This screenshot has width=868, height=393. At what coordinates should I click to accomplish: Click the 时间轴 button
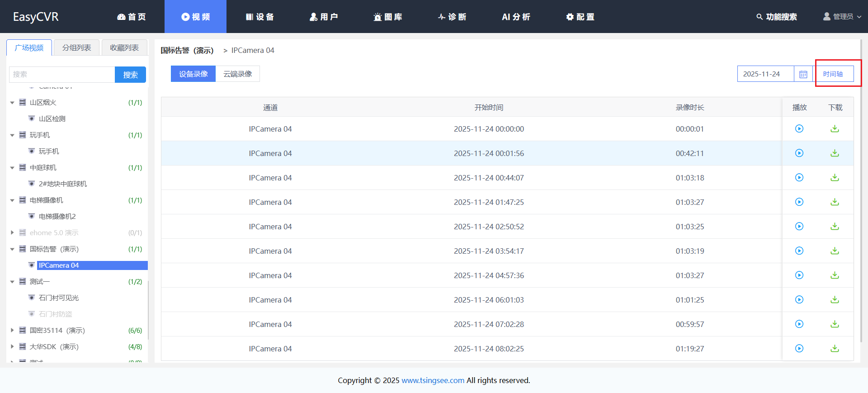point(833,74)
